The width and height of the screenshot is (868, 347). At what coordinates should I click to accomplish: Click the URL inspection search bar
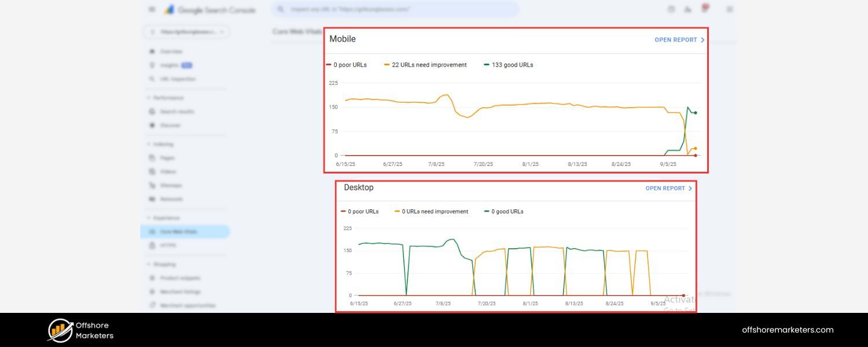pos(395,9)
